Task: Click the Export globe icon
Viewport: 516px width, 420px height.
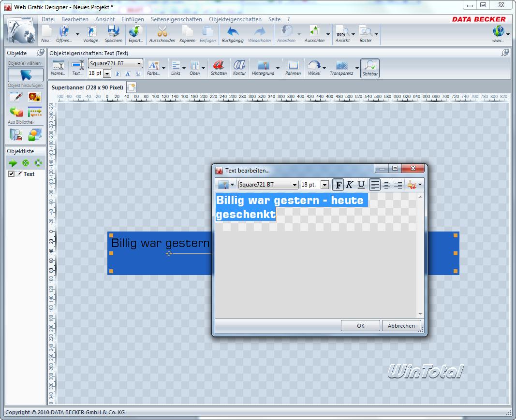Action: [135, 32]
